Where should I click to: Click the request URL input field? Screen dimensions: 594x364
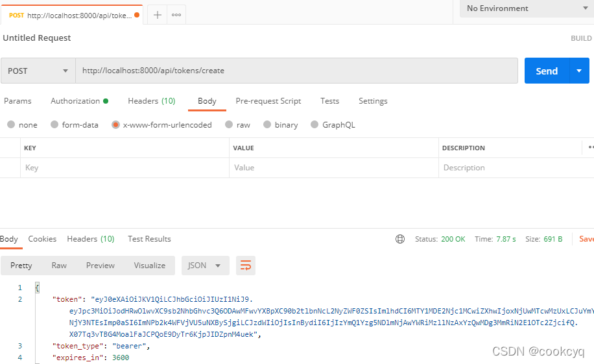(x=296, y=71)
